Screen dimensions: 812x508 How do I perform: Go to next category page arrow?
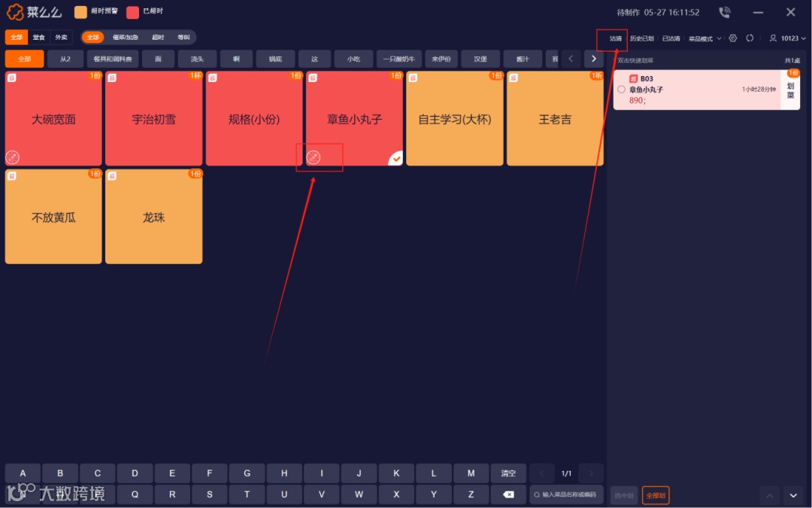click(593, 59)
